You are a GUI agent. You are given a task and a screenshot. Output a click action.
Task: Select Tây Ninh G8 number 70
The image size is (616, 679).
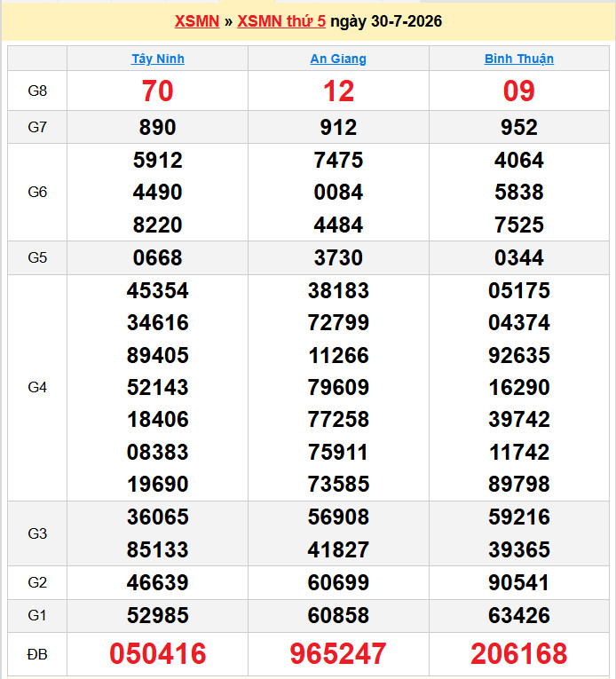click(x=158, y=91)
